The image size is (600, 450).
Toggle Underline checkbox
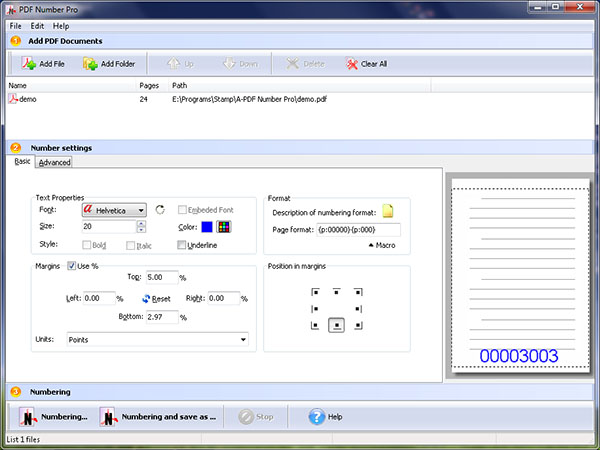coord(181,245)
